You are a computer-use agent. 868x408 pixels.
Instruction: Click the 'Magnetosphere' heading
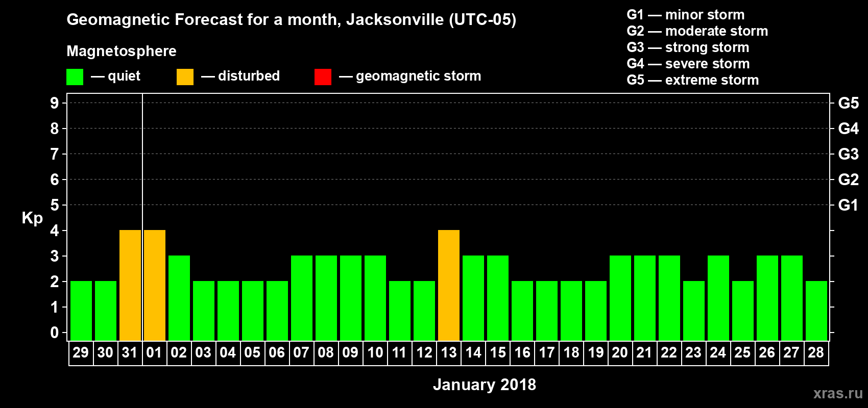tap(122, 52)
